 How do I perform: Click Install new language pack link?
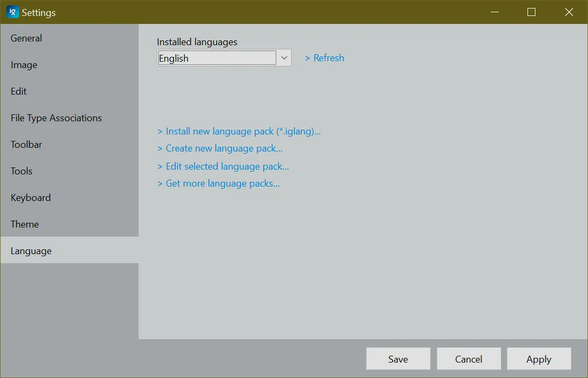click(239, 131)
